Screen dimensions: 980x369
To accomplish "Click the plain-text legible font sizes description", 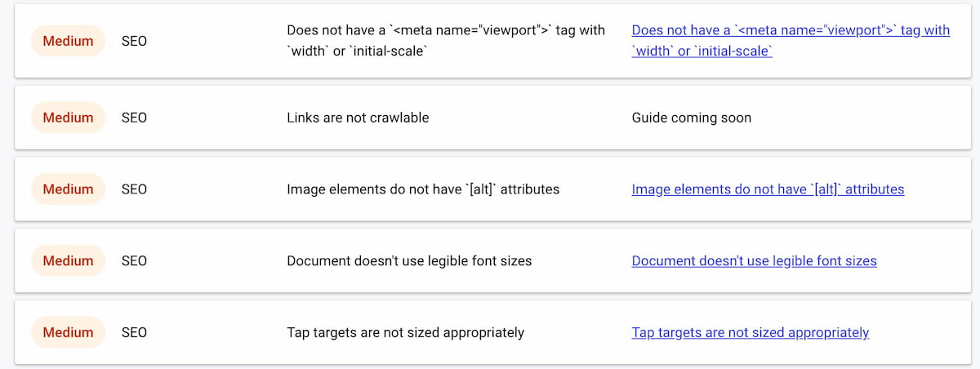I will [409, 261].
